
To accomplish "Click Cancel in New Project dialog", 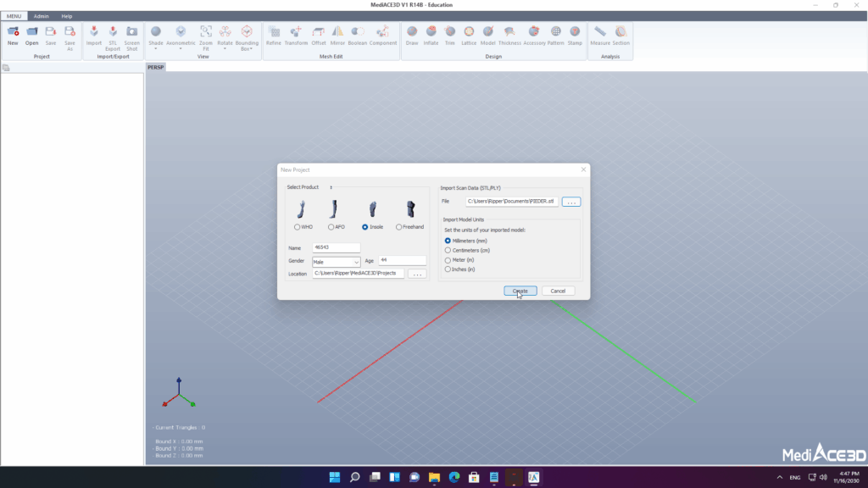I will coord(558,291).
